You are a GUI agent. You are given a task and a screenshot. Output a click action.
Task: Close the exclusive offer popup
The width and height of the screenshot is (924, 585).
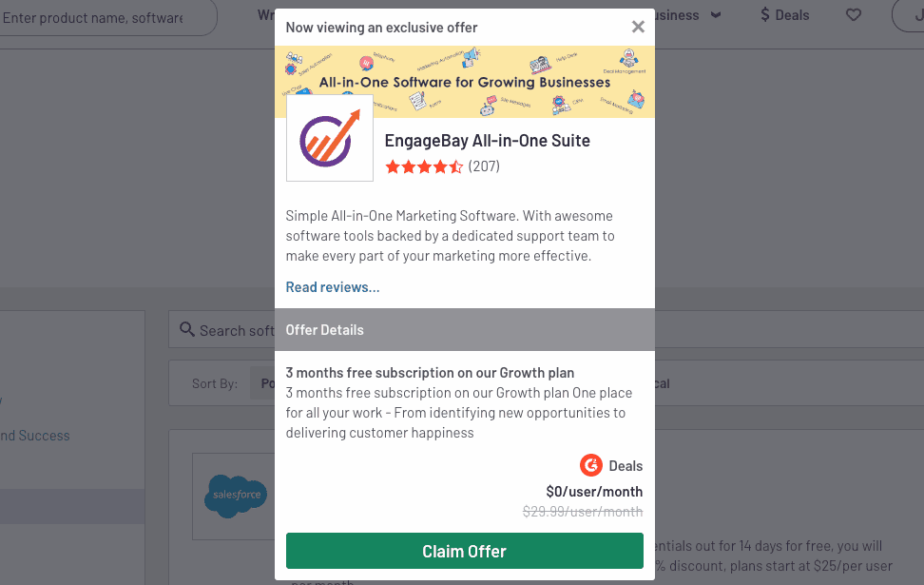pos(638,27)
